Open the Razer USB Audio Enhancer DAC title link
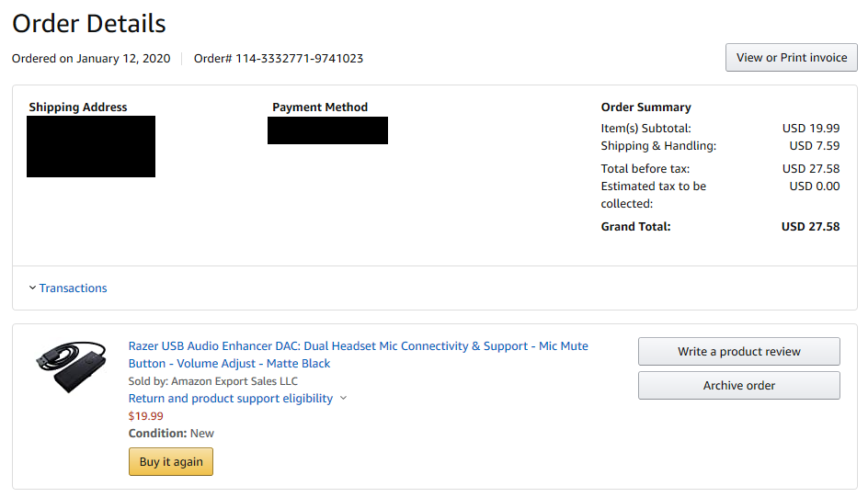Screen dimensions: 868x497 click(359, 355)
